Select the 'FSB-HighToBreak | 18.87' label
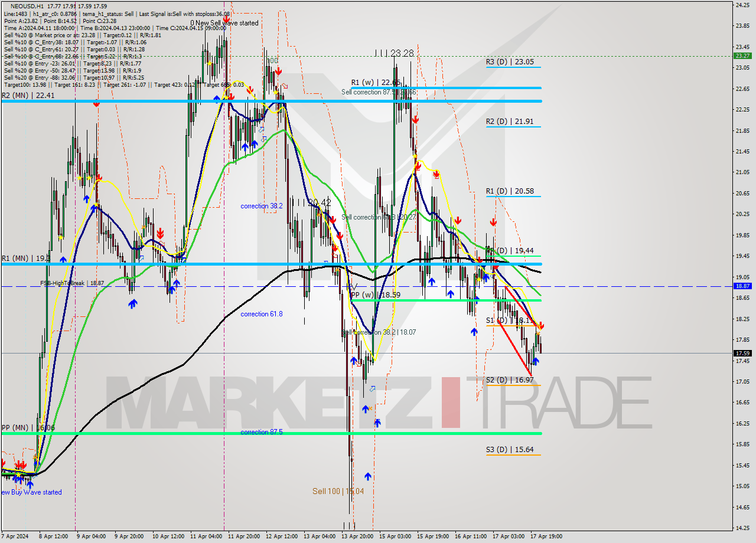The height and width of the screenshot is (543, 756). (72, 283)
